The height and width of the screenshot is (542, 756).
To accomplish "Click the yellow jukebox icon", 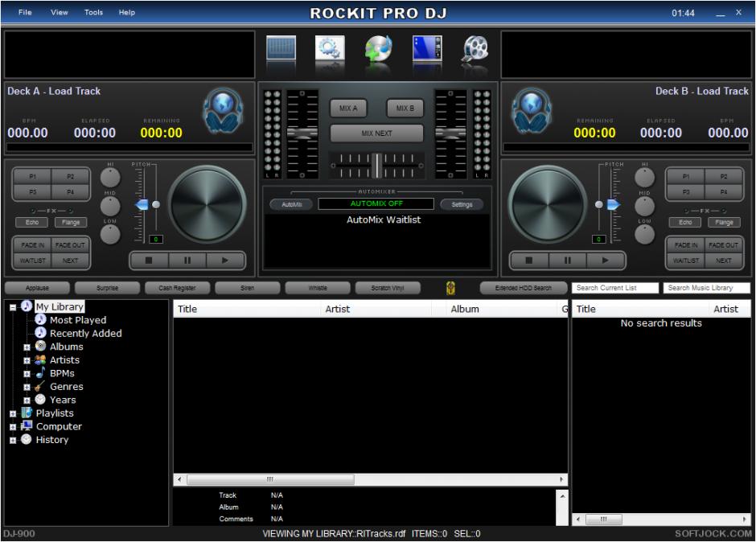I will coord(450,288).
